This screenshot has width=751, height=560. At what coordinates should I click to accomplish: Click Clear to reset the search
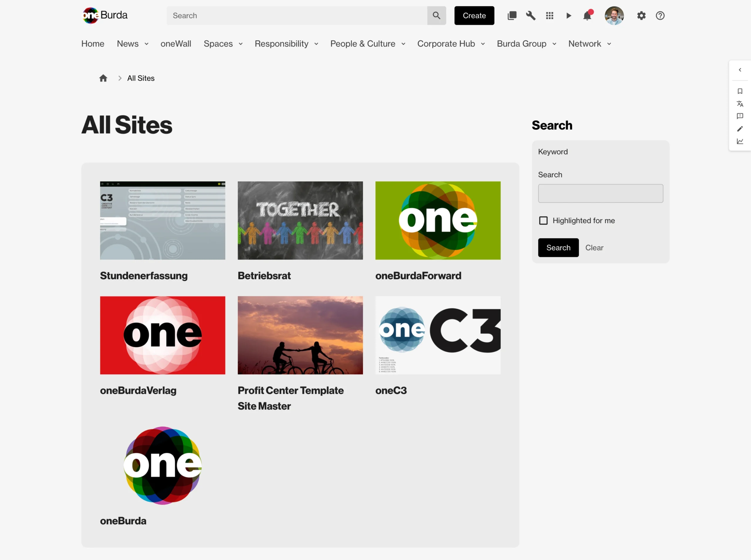594,248
